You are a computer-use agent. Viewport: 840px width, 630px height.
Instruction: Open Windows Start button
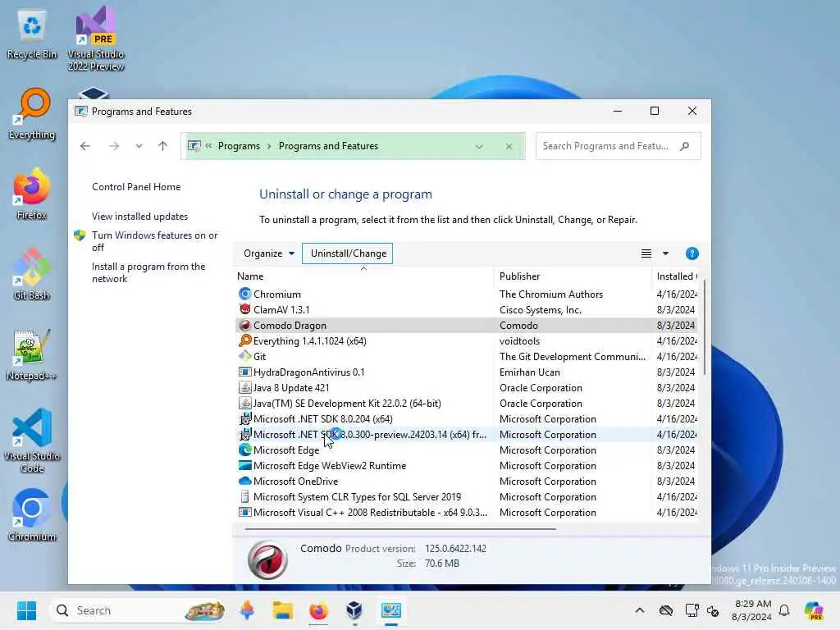click(26, 610)
